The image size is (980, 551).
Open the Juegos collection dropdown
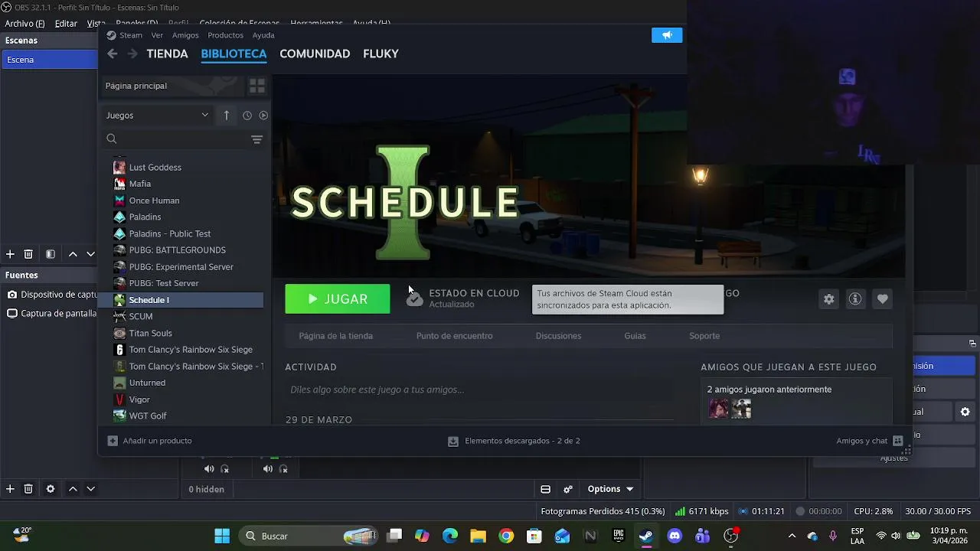pos(157,116)
